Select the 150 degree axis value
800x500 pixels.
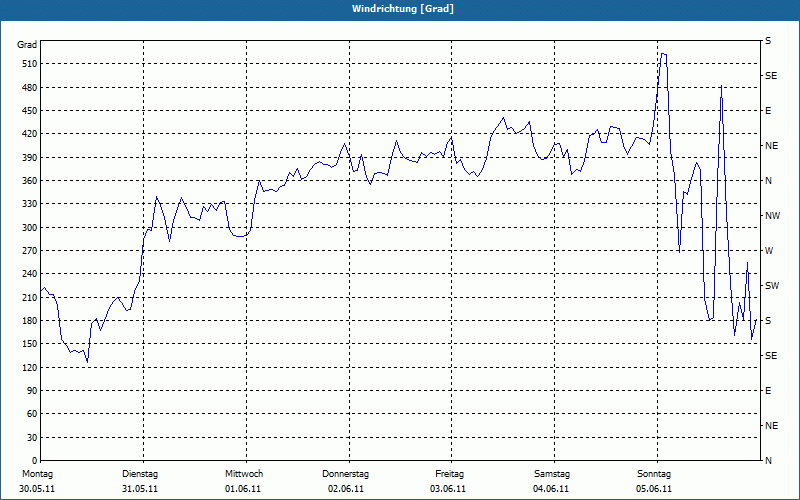pos(29,344)
